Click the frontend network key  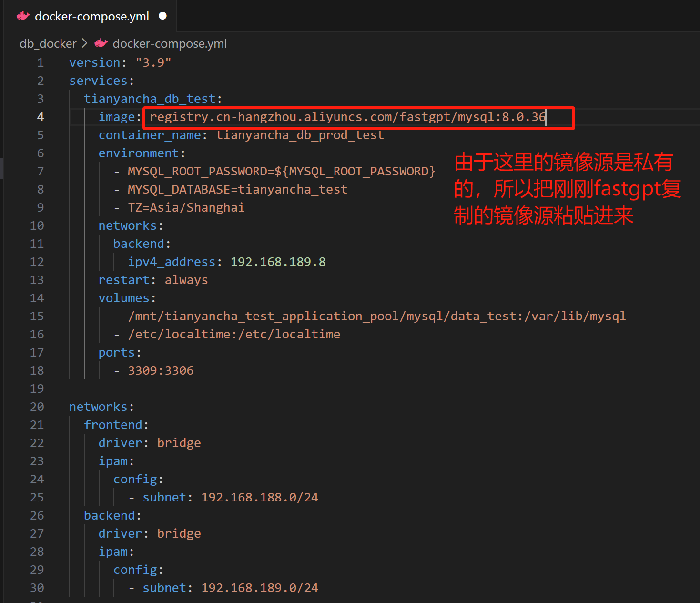[x=113, y=425]
